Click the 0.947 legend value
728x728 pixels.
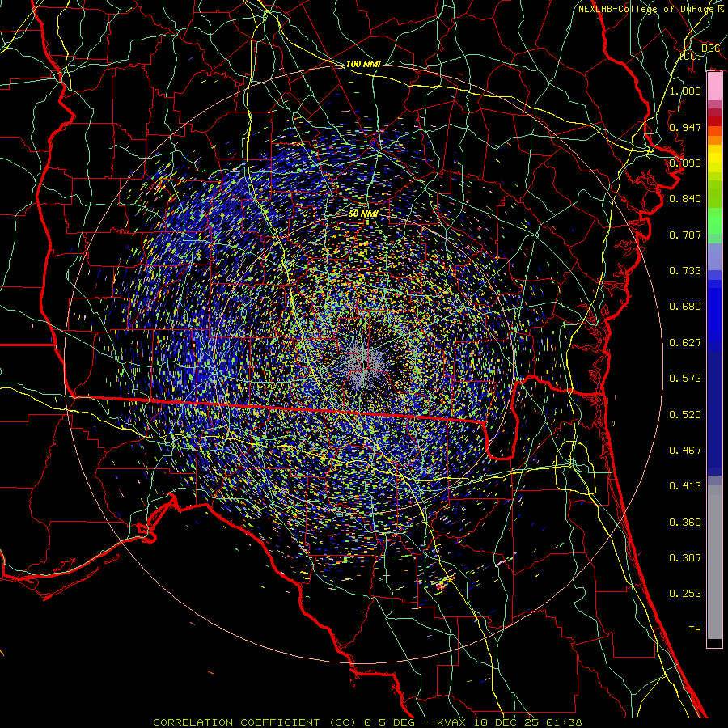685,127
